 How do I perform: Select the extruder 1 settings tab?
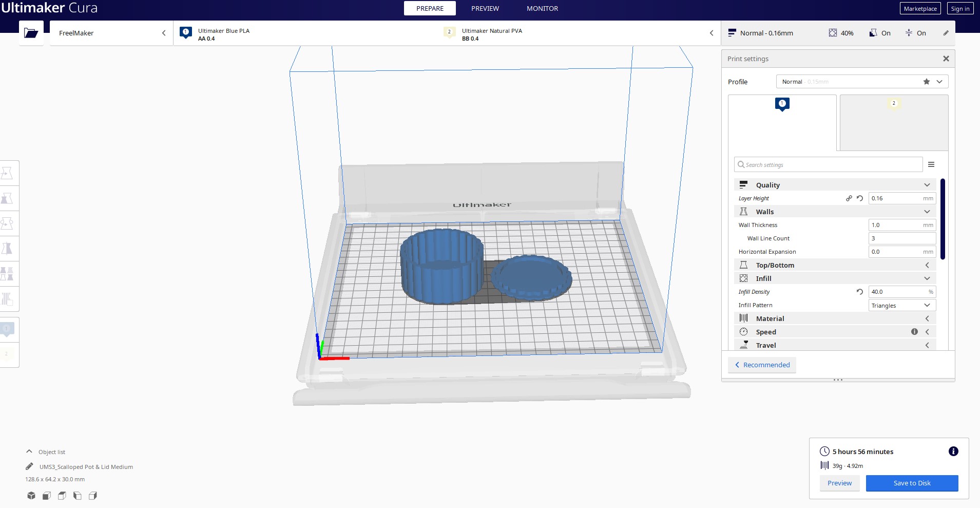point(782,123)
